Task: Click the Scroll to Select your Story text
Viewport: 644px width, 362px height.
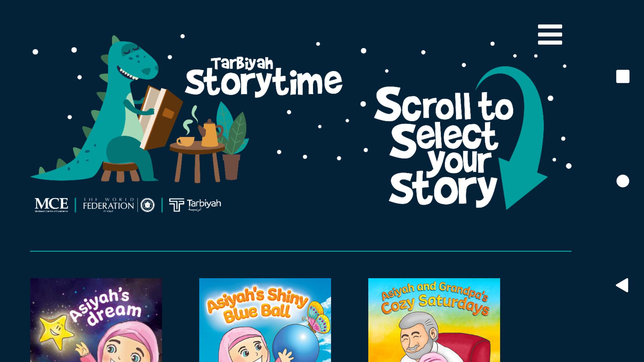Action: [443, 146]
